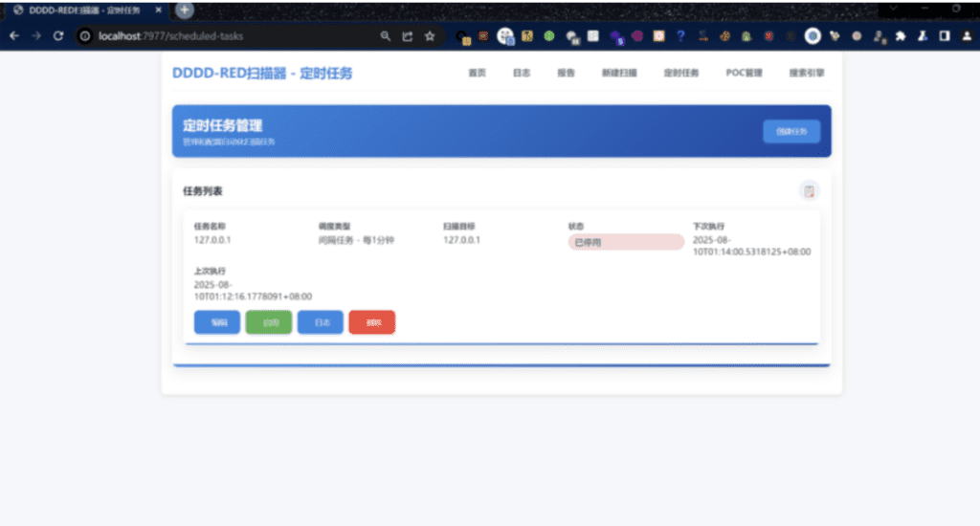Go forward one page in the browser
Image resolution: width=980 pixels, height=526 pixels.
36,36
